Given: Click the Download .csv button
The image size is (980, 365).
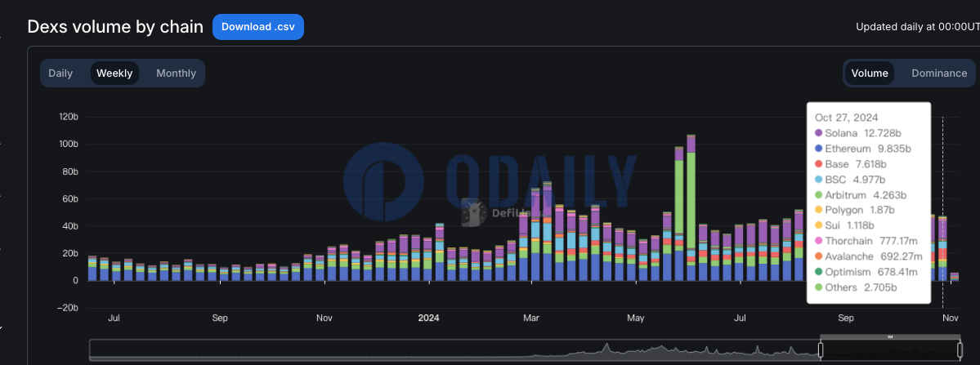Looking at the screenshot, I should coord(257,26).
